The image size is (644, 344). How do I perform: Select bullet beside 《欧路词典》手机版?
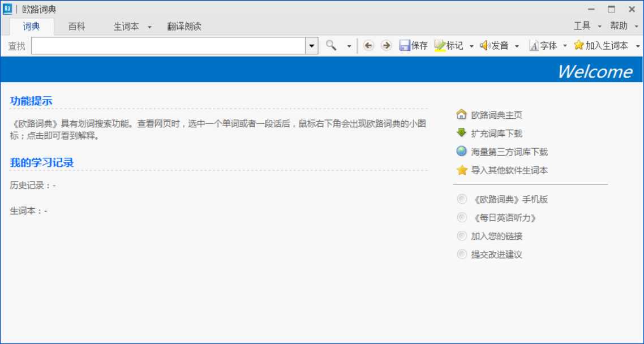point(462,199)
